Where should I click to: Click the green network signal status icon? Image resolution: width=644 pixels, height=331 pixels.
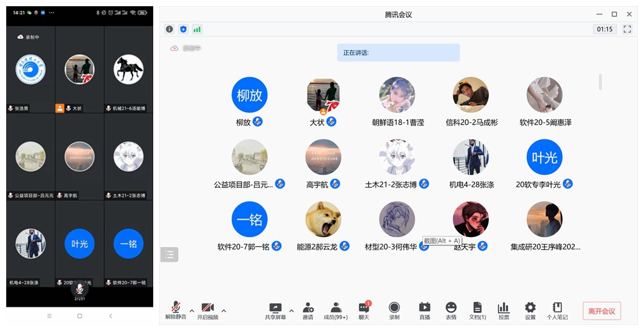tap(197, 29)
